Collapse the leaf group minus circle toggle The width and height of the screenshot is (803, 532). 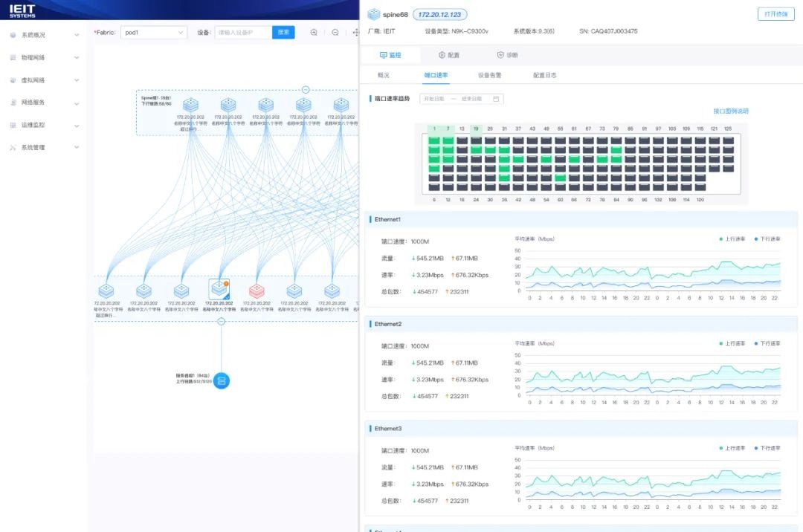[221, 321]
